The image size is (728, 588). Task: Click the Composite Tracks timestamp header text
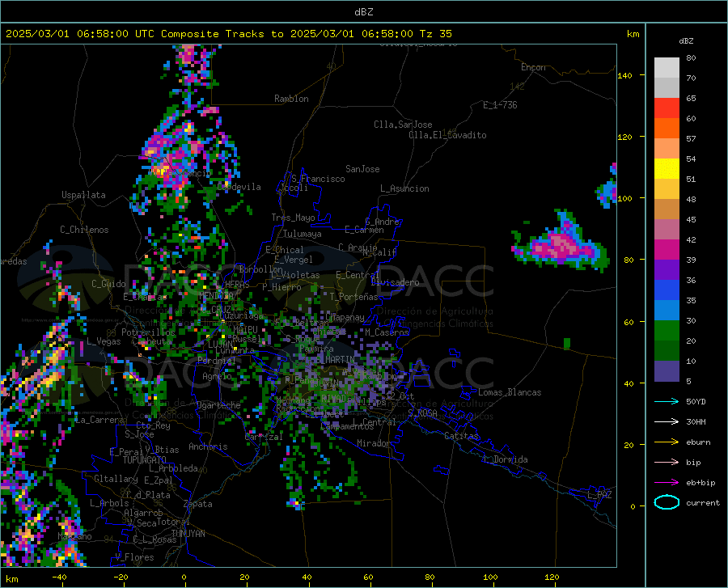(229, 34)
